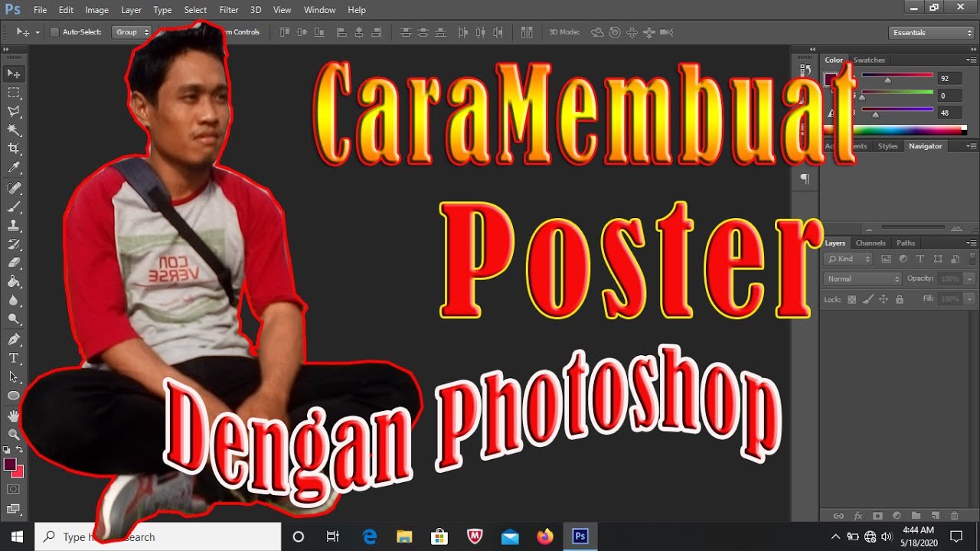Open Firefox from the taskbar
The image size is (980, 551).
point(545,537)
